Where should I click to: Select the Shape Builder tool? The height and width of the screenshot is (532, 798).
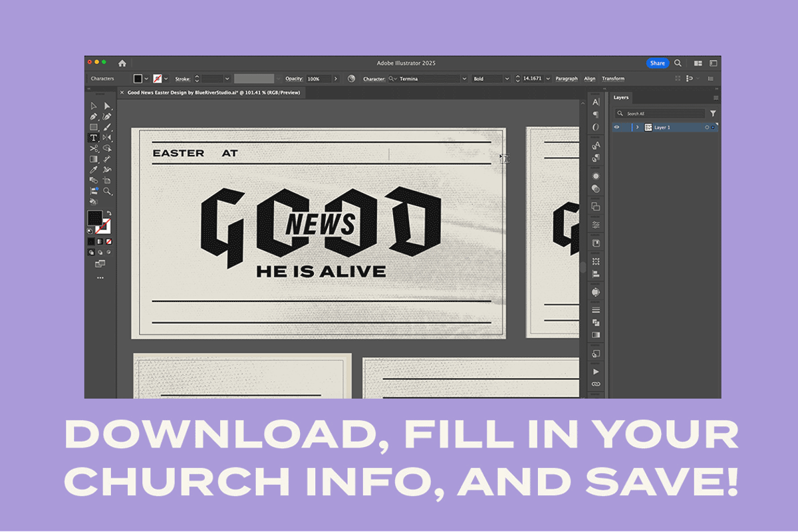(x=106, y=148)
